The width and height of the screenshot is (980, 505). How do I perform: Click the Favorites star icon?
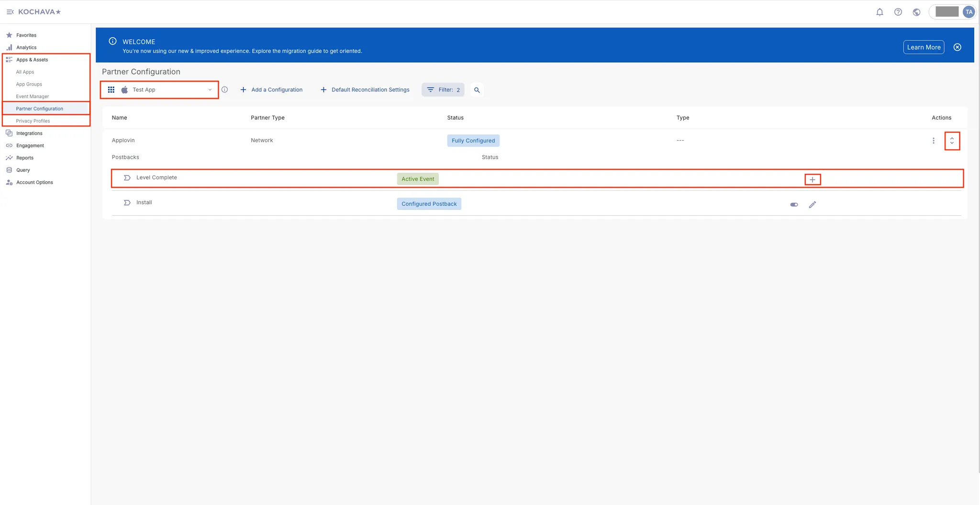9,35
